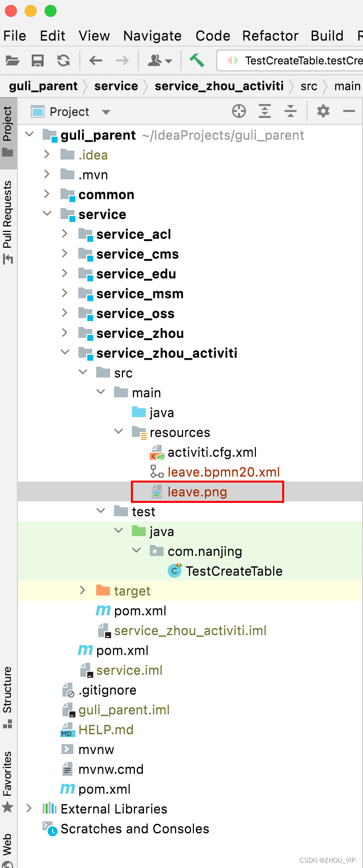Click the Open folder toolbar icon
363x868 pixels.
[12, 60]
